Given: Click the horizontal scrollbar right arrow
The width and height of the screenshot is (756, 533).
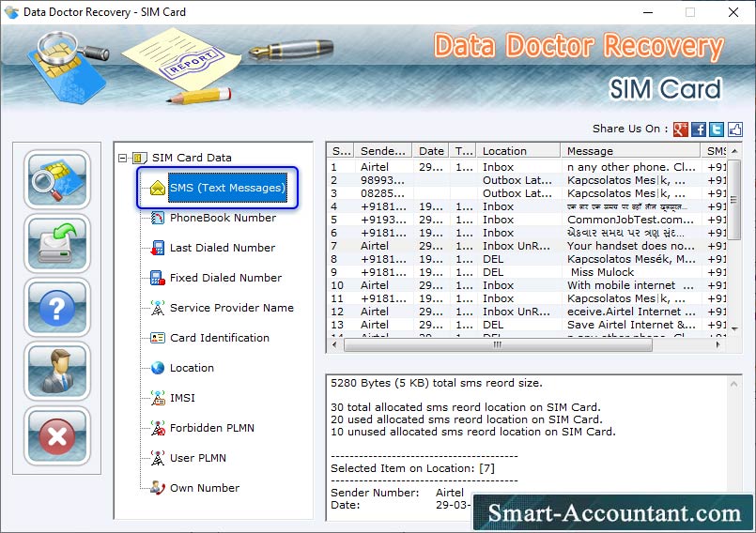Looking at the screenshot, I should pos(718,344).
